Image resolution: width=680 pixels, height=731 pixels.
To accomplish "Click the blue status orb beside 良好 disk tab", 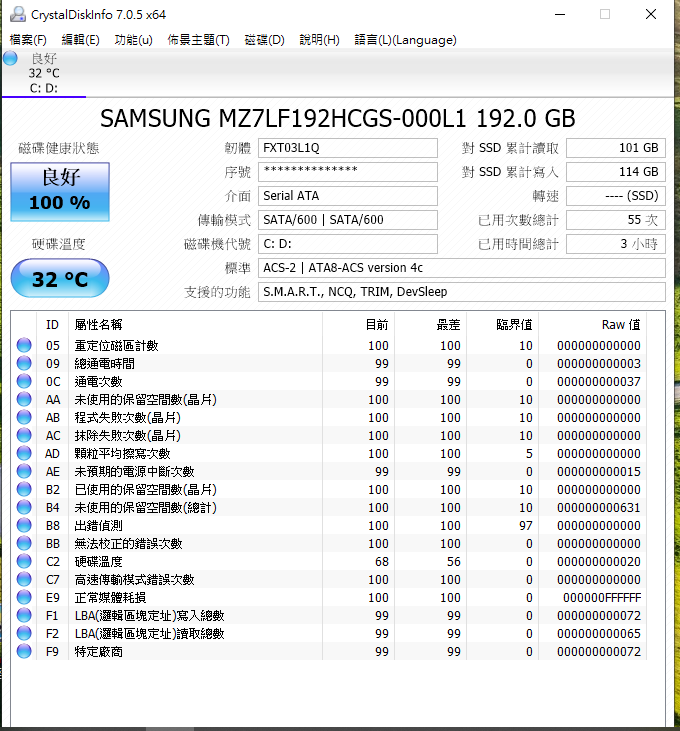I will coord(11,58).
